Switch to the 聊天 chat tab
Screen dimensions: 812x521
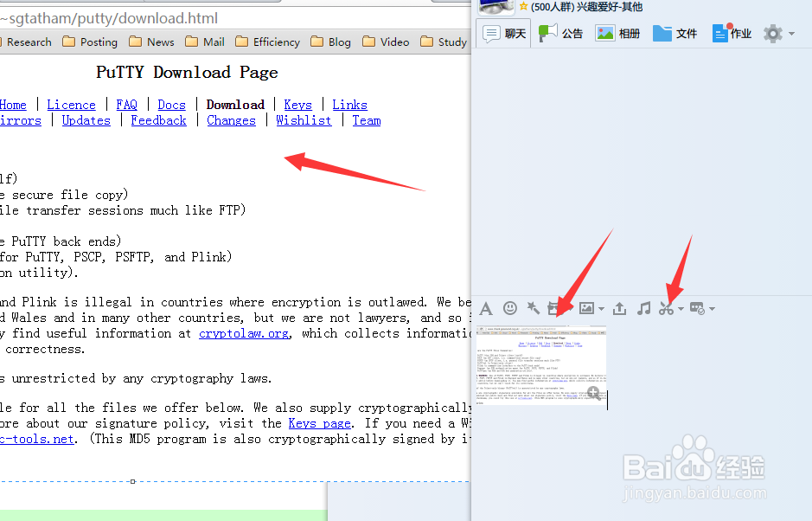coord(504,34)
